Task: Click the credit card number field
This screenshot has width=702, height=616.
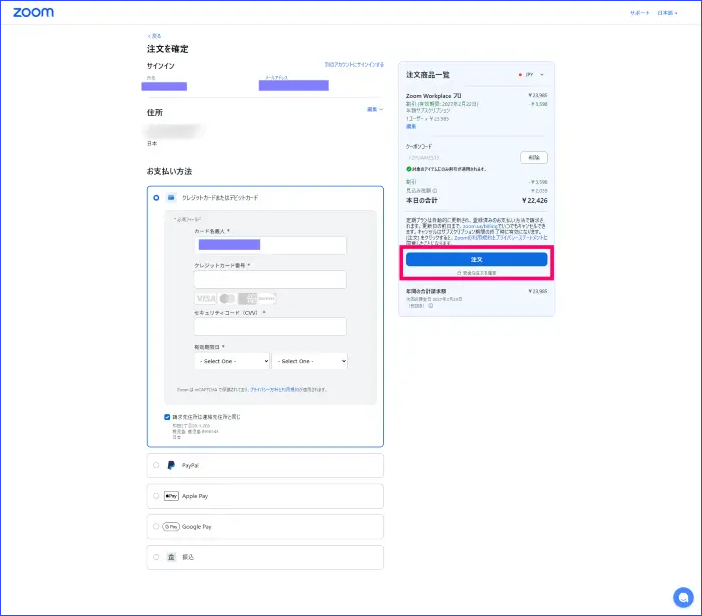Action: pos(270,280)
